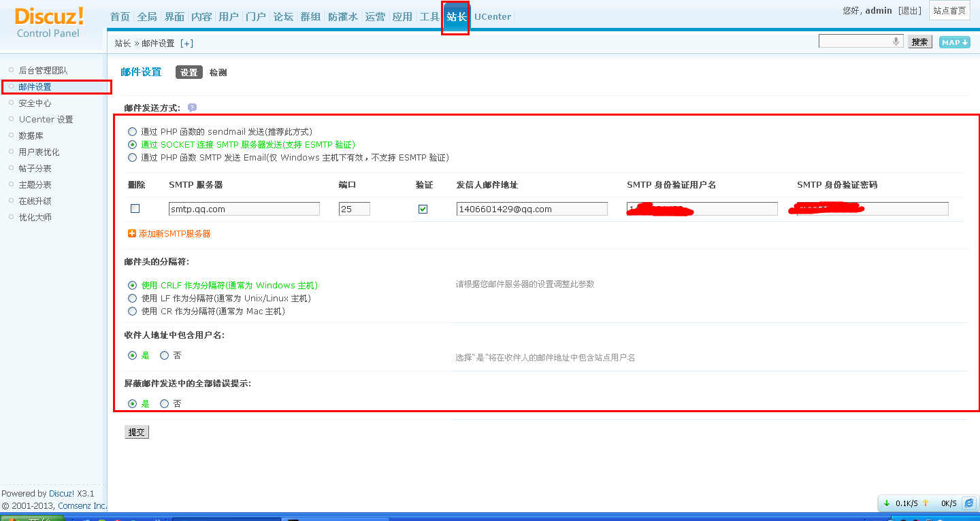980x521 pixels.
Task: Open the 运营 top menu
Action: coord(375,17)
